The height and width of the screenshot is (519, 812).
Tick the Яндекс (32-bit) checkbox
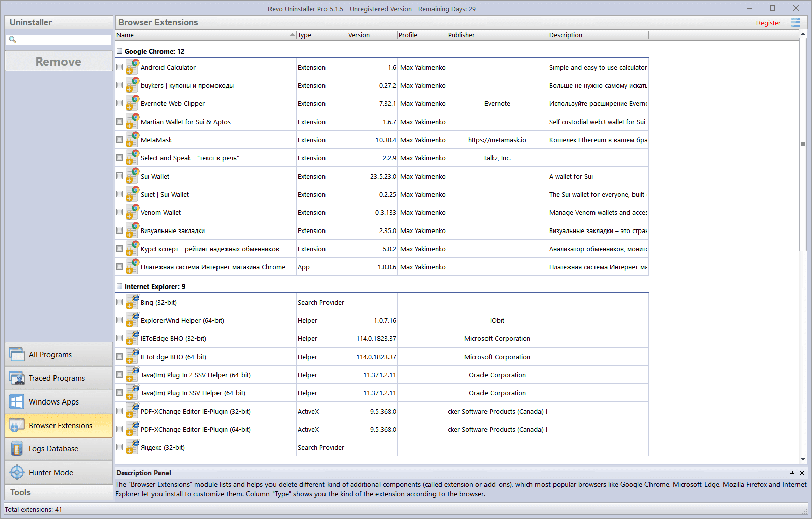[120, 447]
